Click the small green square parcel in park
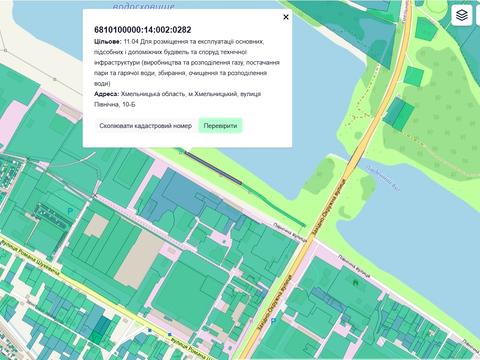This screenshot has height=360, width=480. (414, 76)
